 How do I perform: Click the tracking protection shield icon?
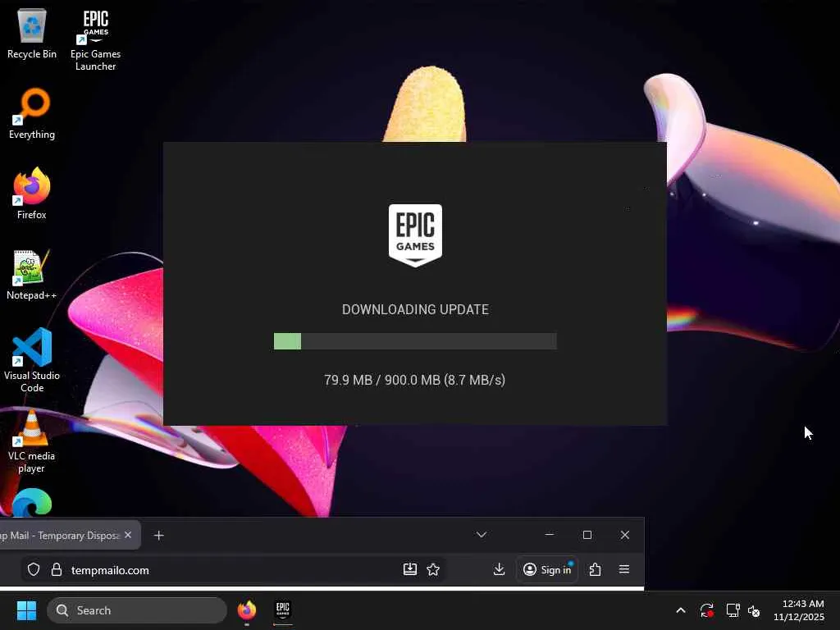pos(33,569)
